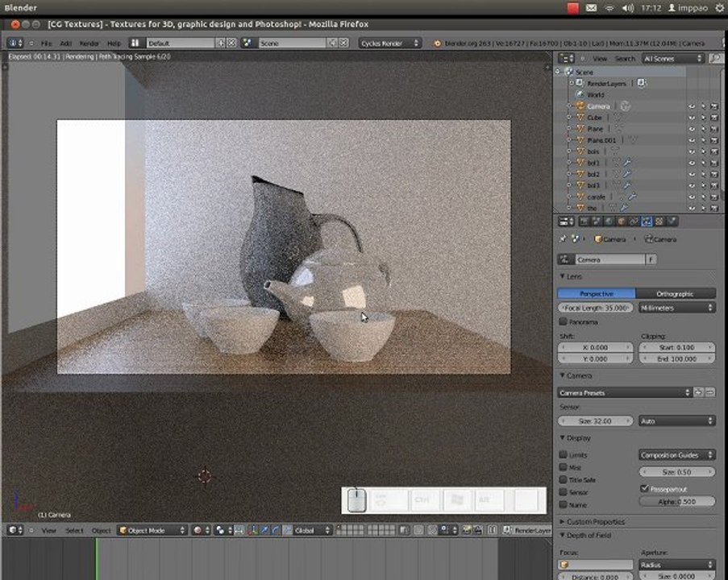Click the Focal Length 35.000 field
This screenshot has width=728, height=580.
(x=596, y=308)
